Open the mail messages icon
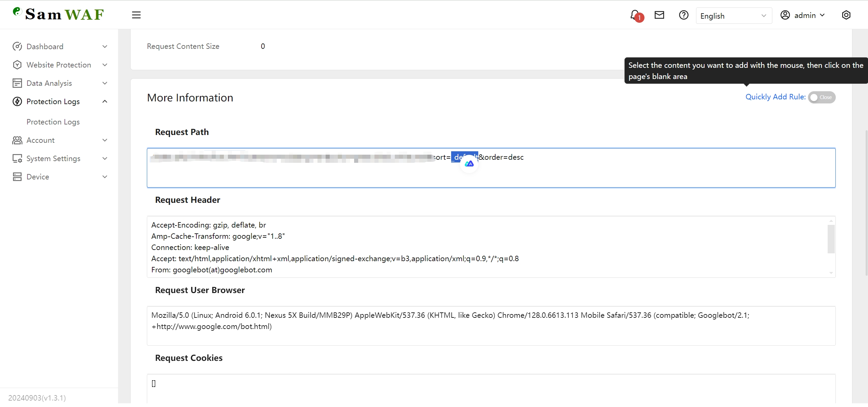The height and width of the screenshot is (407, 868). click(x=659, y=15)
